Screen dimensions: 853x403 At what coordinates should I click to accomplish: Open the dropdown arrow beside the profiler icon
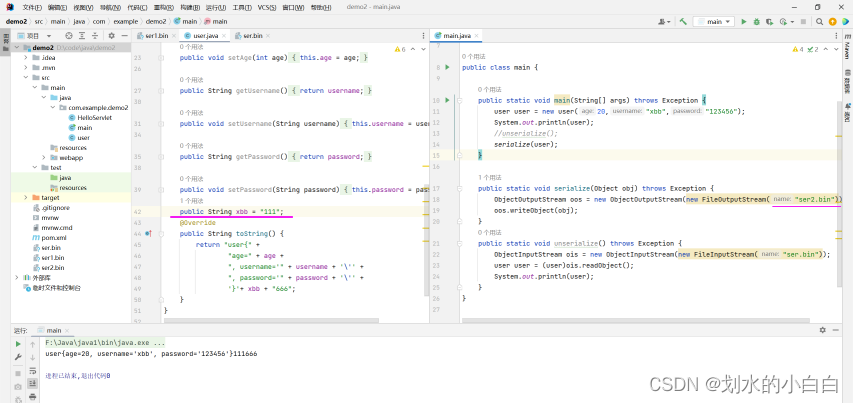point(792,22)
